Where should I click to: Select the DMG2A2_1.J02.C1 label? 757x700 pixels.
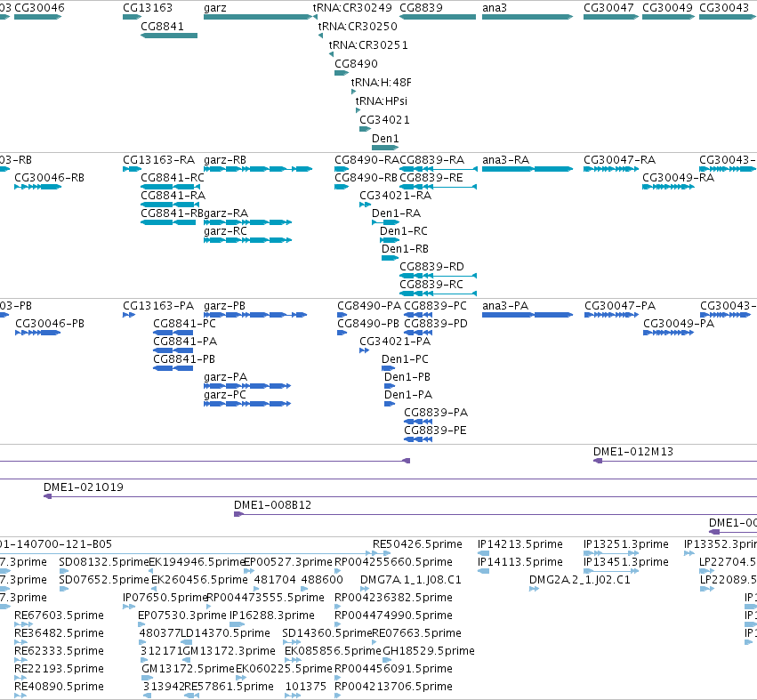coord(580,580)
